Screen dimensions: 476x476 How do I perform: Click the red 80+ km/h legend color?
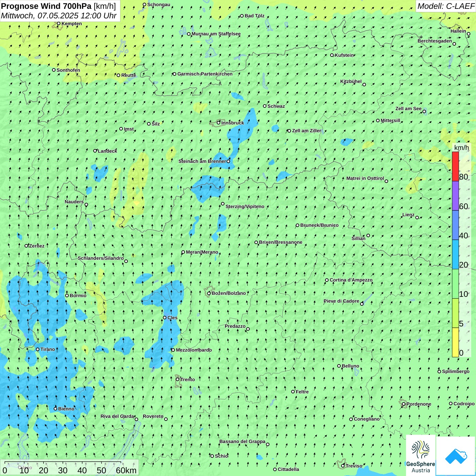point(455,166)
